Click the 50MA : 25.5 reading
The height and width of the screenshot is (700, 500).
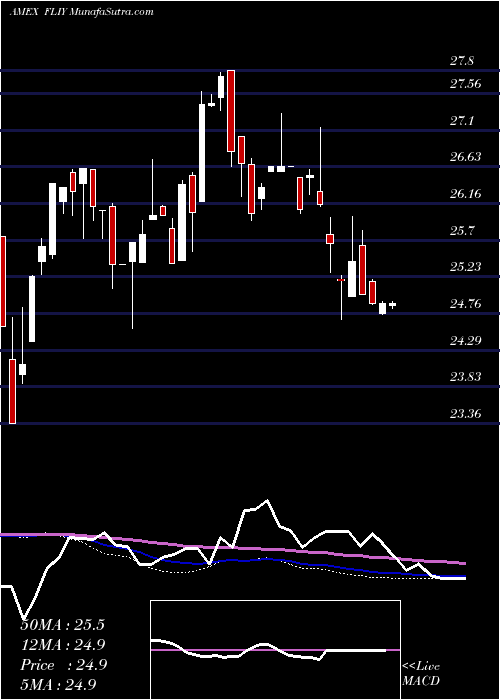[62, 625]
